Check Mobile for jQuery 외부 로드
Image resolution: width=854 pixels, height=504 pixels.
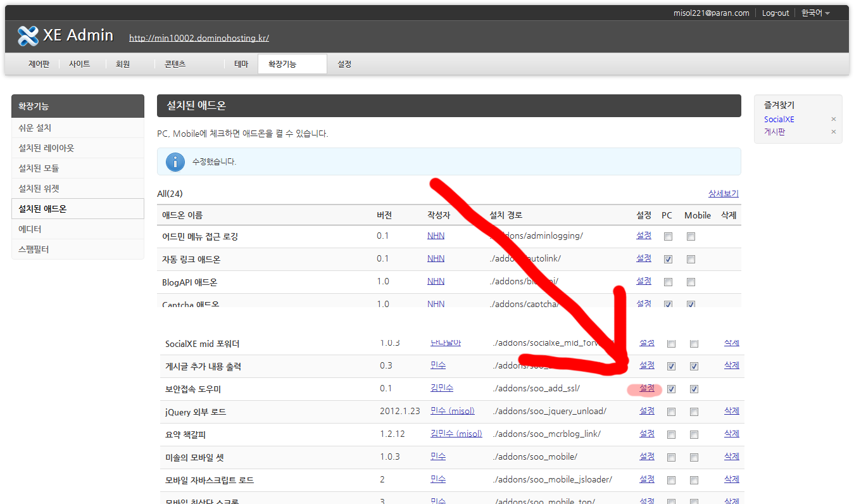click(x=694, y=412)
